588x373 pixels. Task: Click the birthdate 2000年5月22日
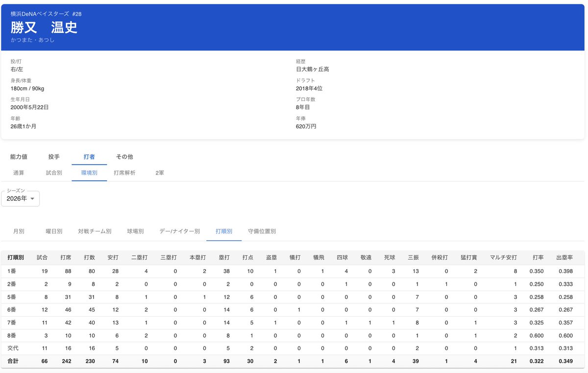coord(29,107)
